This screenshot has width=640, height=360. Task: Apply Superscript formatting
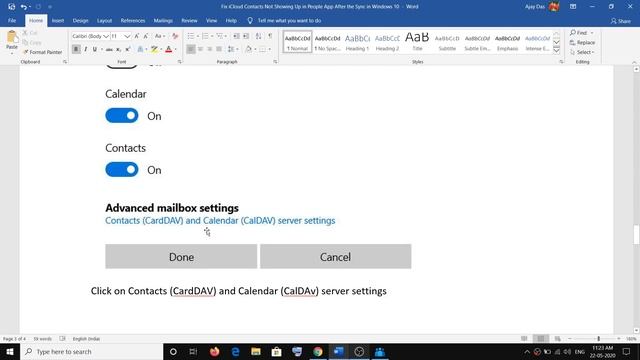[128, 49]
